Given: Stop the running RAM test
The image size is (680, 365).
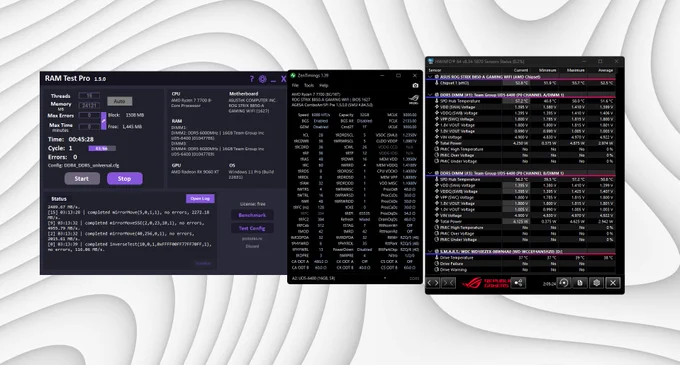Looking at the screenshot, I should pyautogui.click(x=124, y=179).
